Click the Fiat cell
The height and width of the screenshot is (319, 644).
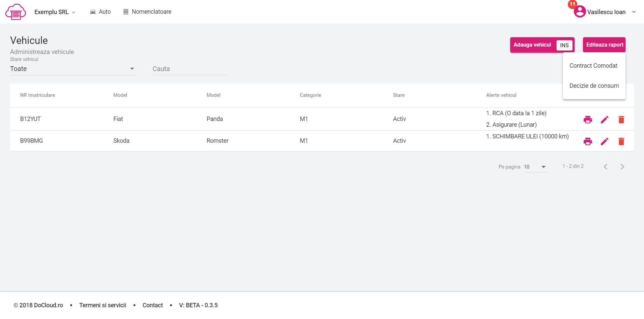pyautogui.click(x=118, y=119)
